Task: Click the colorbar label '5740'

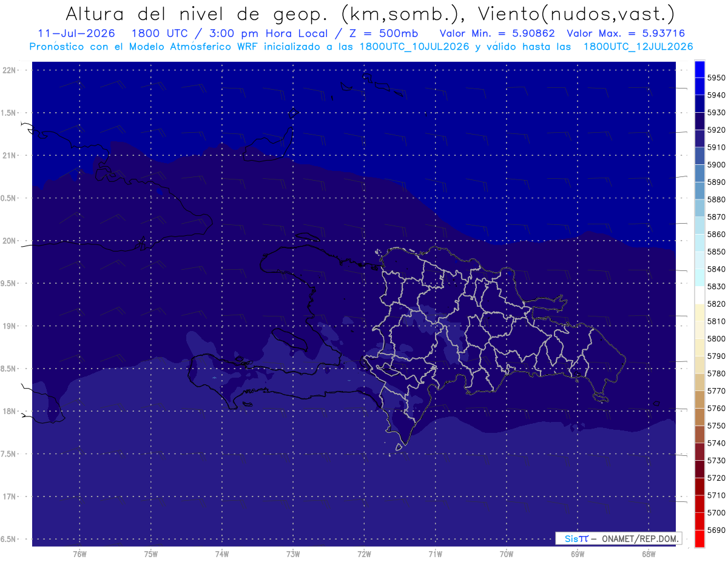Action: click(x=716, y=443)
